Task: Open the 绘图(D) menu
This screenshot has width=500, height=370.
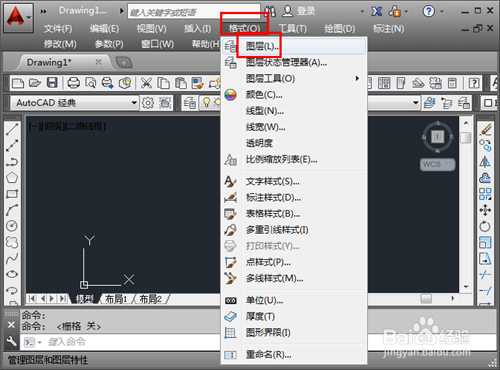Action: pos(340,29)
